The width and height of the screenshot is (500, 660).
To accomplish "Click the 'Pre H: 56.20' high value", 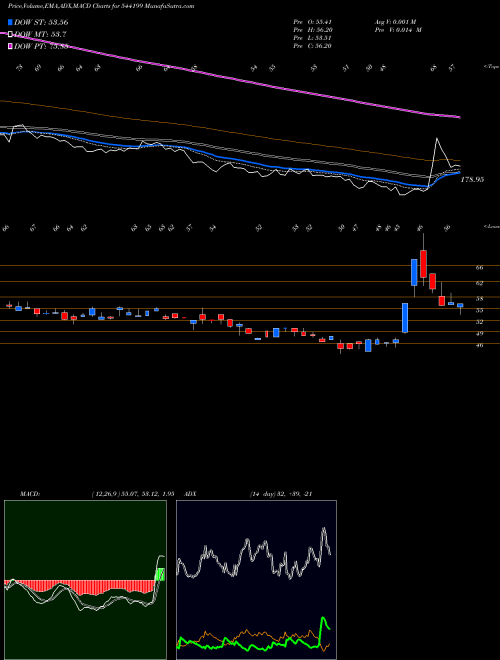I will point(312,30).
